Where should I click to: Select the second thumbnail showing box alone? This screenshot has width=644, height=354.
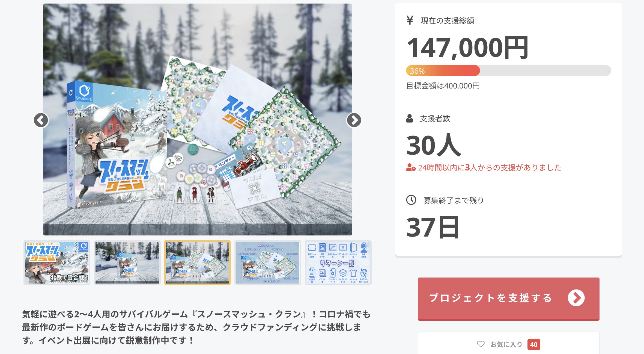pyautogui.click(x=127, y=262)
